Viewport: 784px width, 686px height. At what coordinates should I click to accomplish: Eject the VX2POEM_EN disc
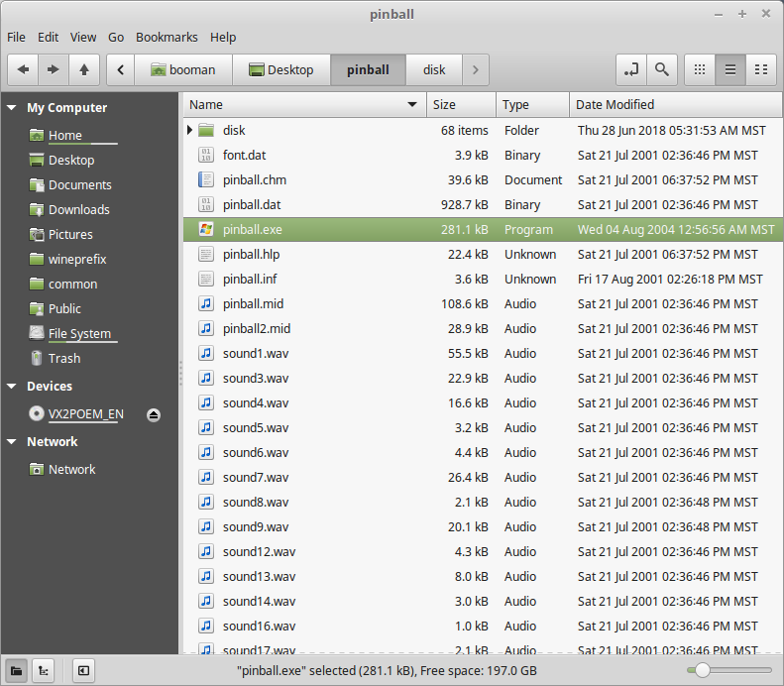154,414
